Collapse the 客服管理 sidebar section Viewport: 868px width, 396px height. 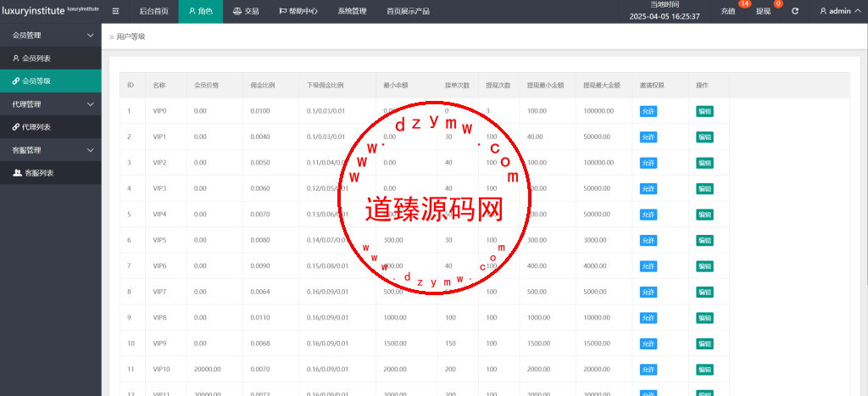[x=50, y=149]
